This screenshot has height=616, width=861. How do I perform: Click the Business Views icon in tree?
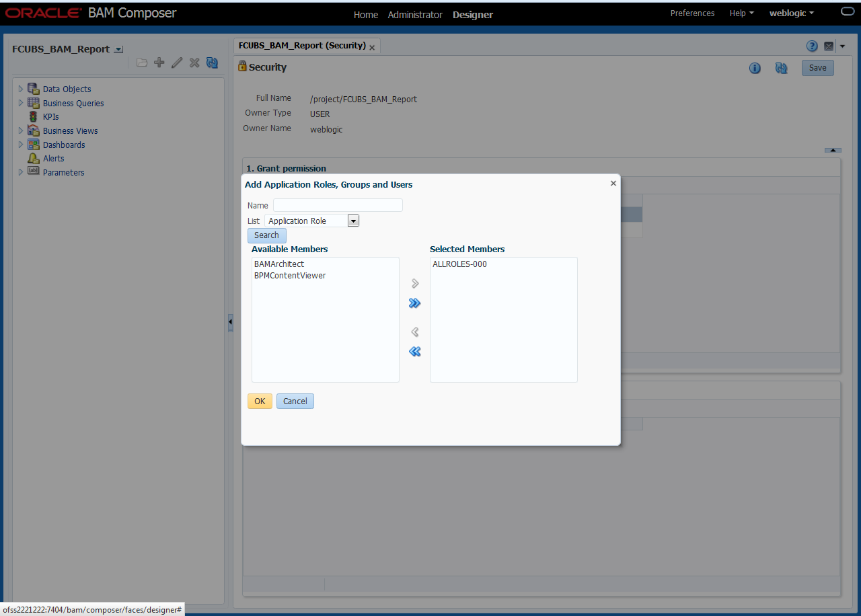33,130
